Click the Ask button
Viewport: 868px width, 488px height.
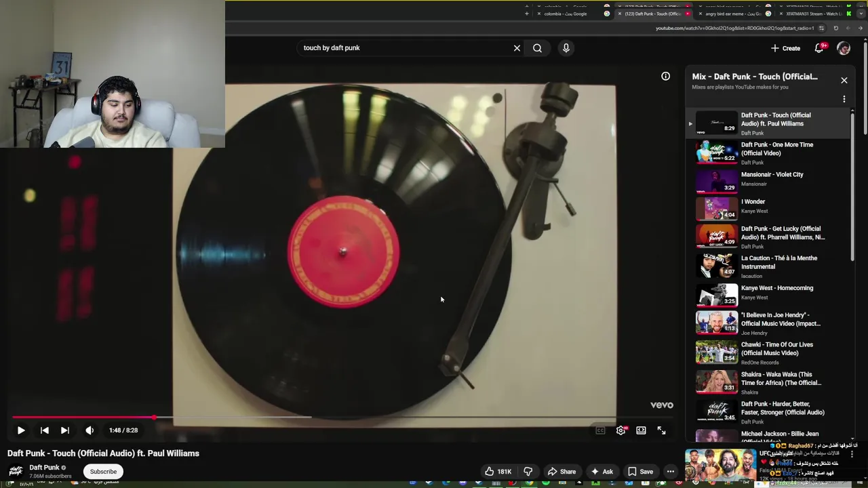[x=601, y=472]
